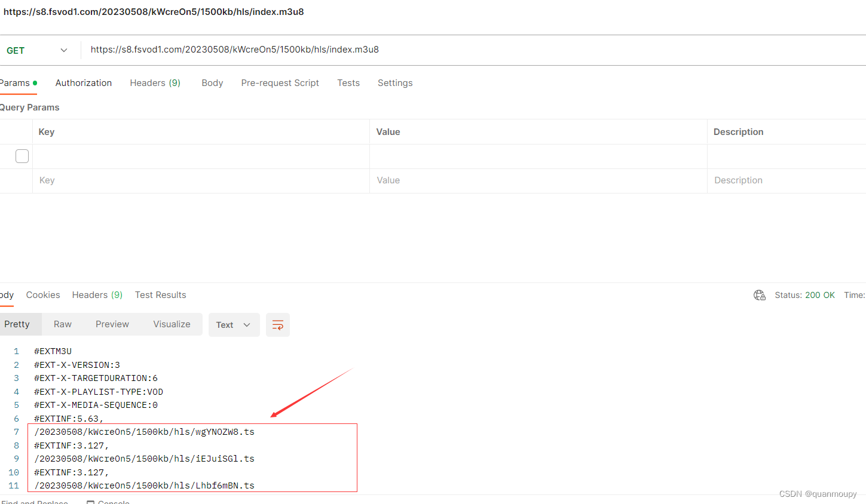Click the #EXTINF:3.127 text on line 8
Viewport: 866px width, 504px height.
click(x=72, y=445)
